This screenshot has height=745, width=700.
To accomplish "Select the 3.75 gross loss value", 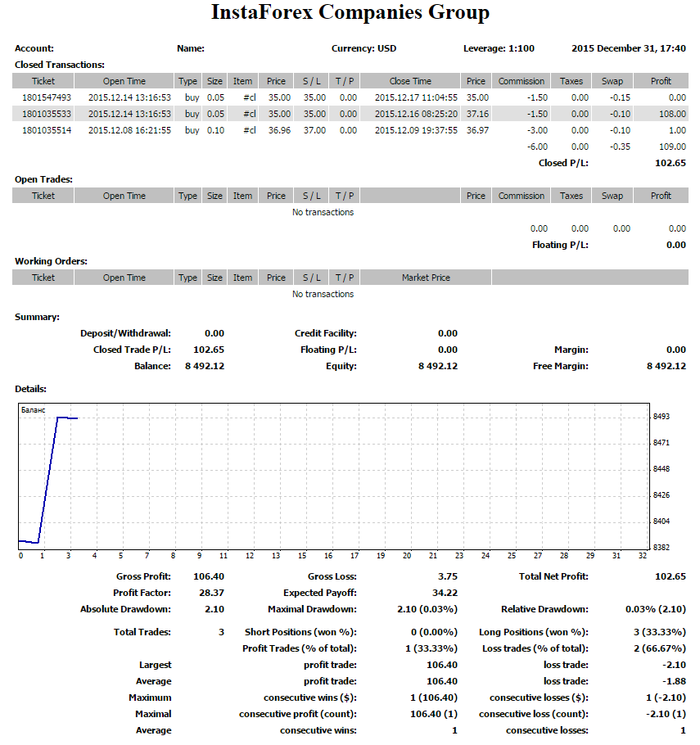I will [448, 576].
